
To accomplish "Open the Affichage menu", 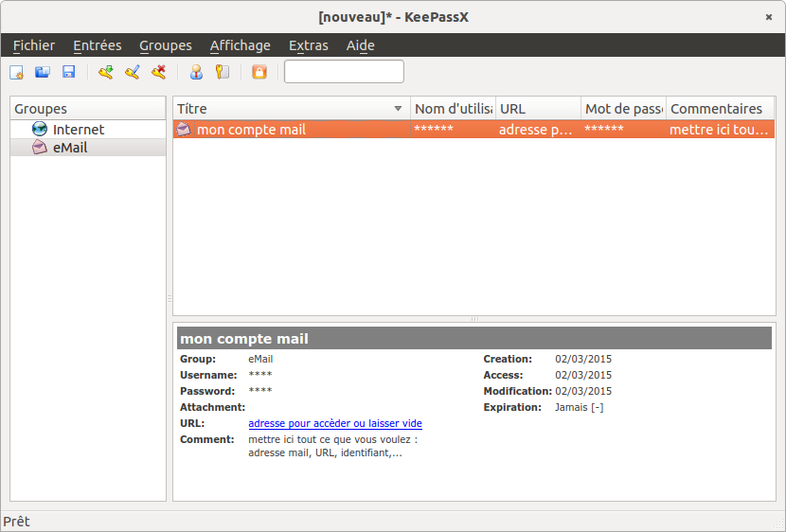I will click(241, 45).
